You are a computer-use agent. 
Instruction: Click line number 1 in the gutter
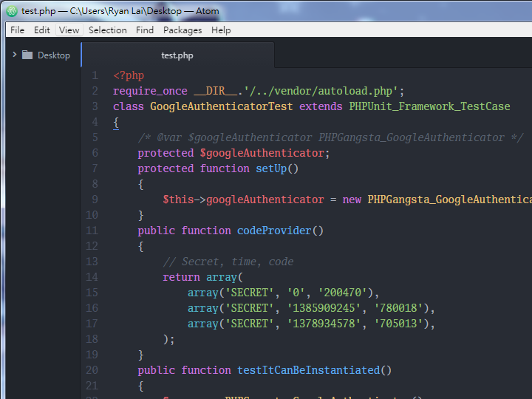click(95, 75)
